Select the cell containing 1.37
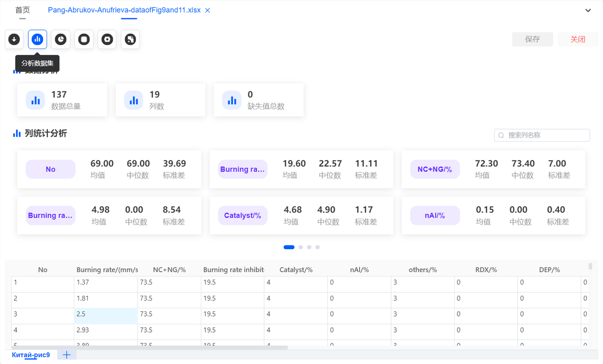 point(106,285)
